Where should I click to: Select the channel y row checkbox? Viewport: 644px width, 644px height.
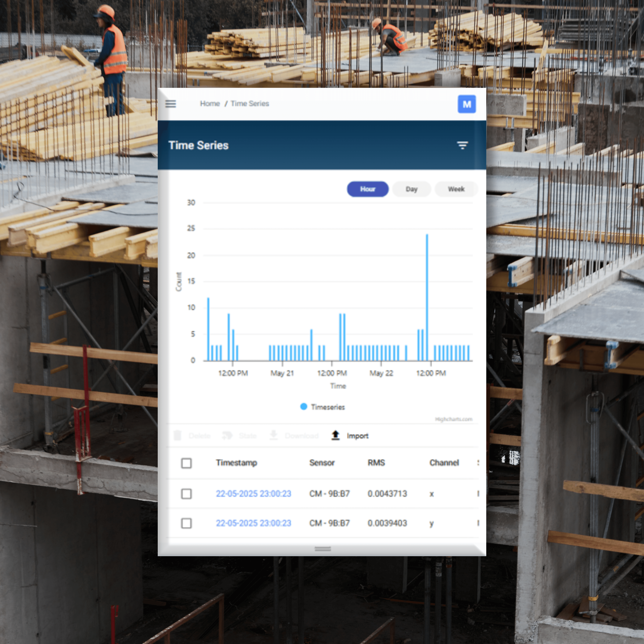pyautogui.click(x=186, y=523)
